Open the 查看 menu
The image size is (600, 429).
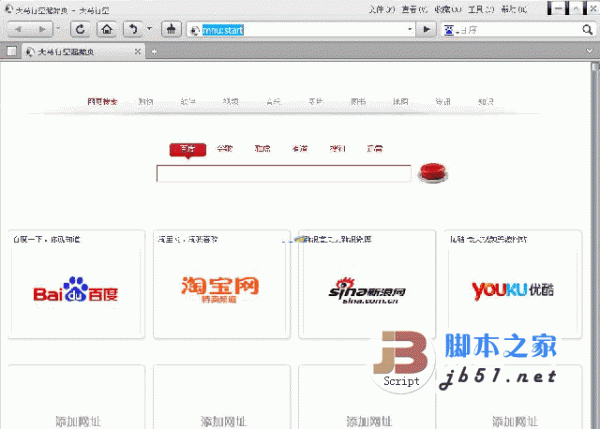click(x=414, y=9)
